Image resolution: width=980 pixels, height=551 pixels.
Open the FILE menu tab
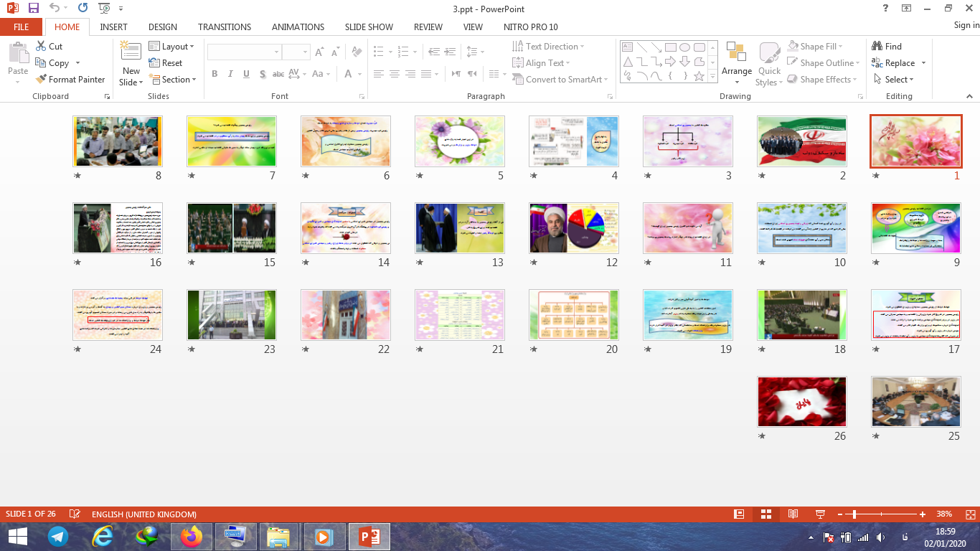(x=22, y=27)
